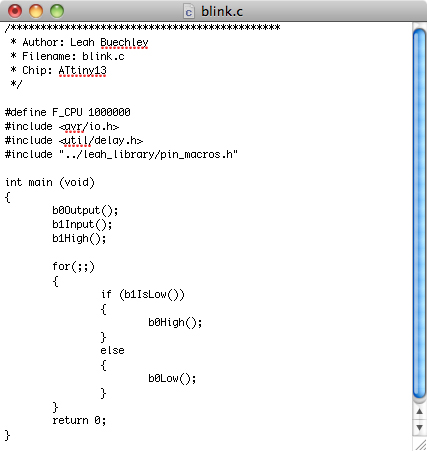Click the return 0; statement

tap(79, 421)
